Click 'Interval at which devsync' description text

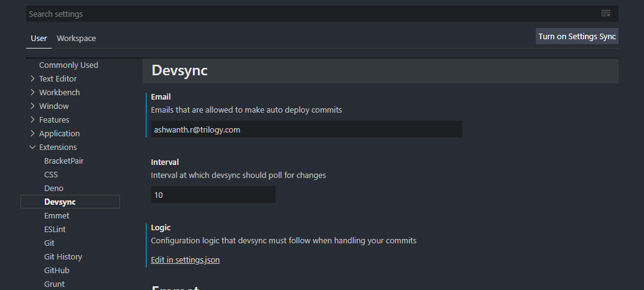[238, 175]
